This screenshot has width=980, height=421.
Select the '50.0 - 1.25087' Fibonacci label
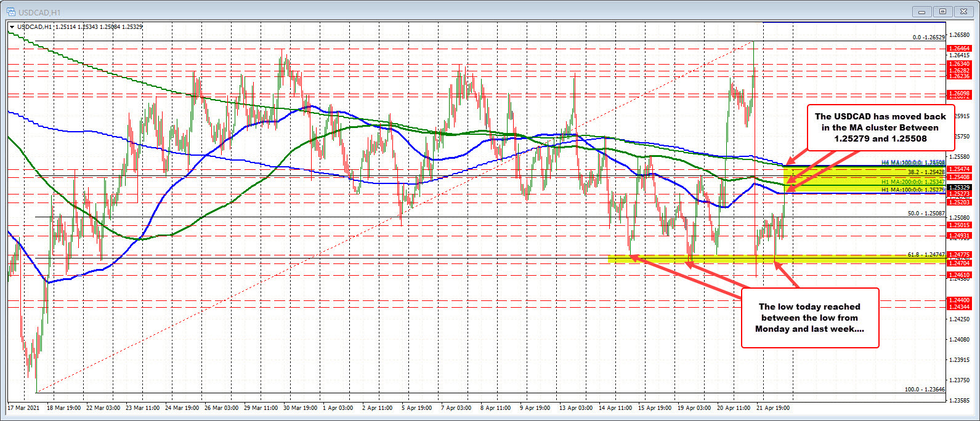tap(927, 214)
